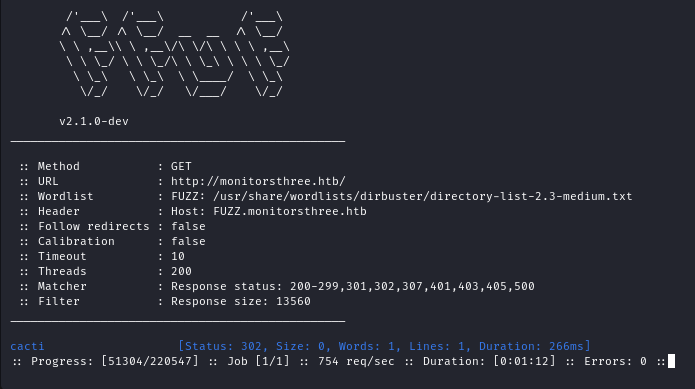Click the Filter response size 13560
Image resolution: width=695 pixels, height=389 pixels.
tap(241, 301)
